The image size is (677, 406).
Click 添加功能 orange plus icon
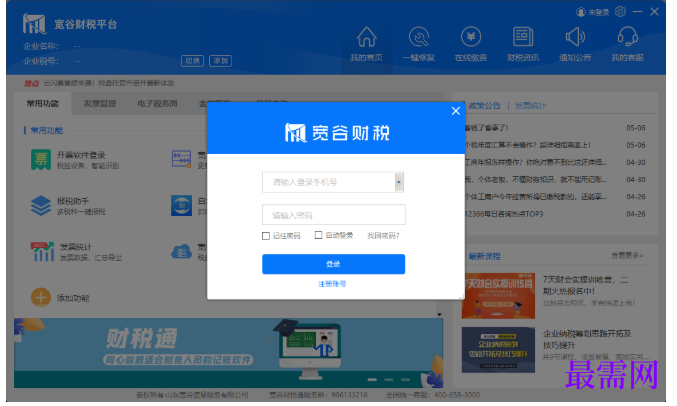(41, 298)
